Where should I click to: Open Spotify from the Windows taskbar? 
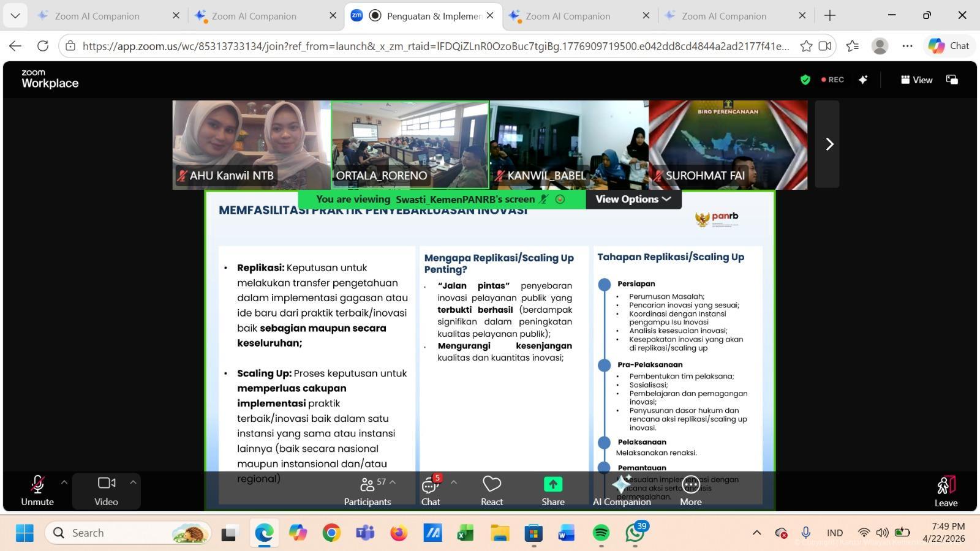pos(601,533)
